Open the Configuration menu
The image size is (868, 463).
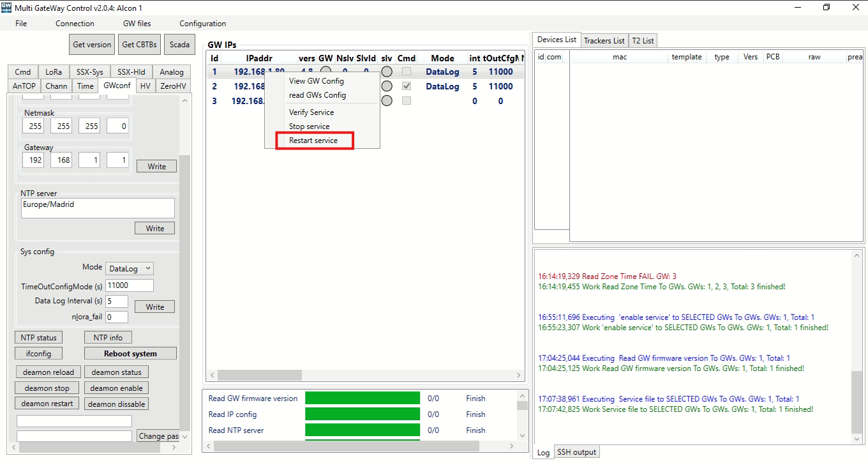[203, 24]
